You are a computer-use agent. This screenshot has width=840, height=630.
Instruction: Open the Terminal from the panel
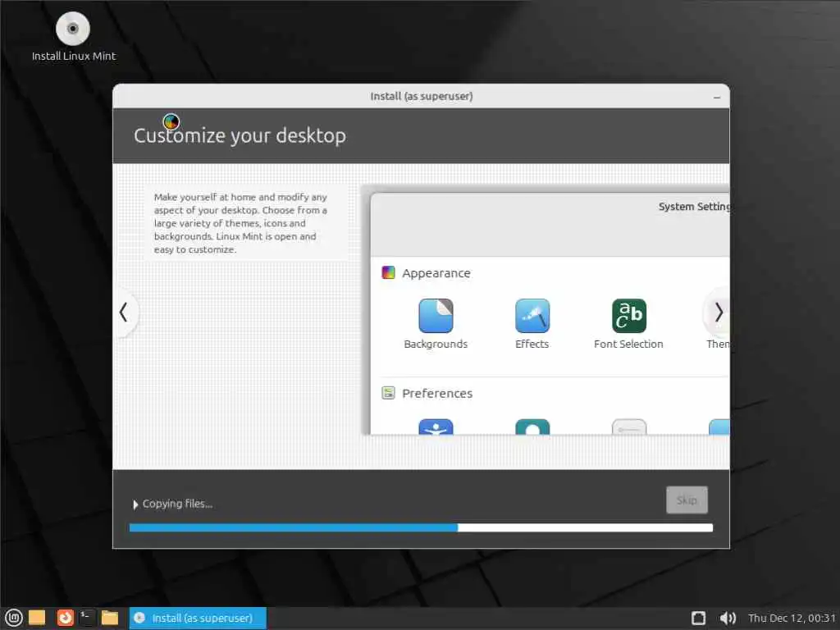(x=87, y=618)
